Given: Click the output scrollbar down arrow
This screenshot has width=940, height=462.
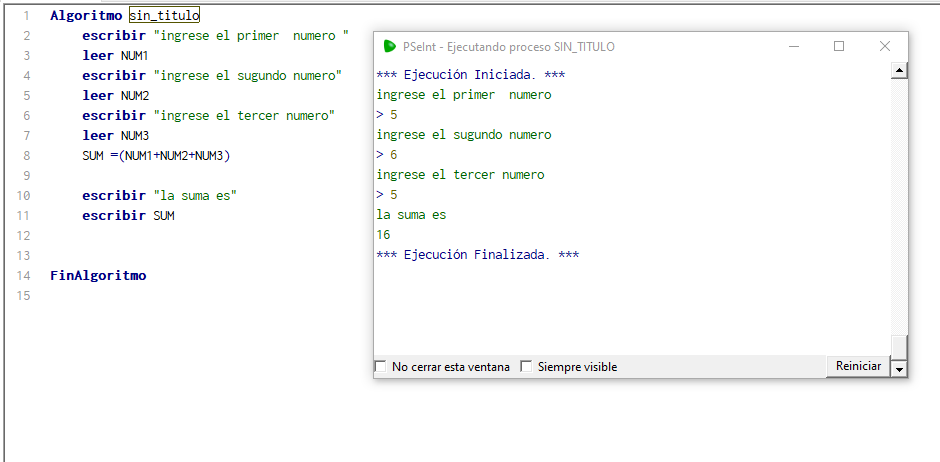Looking at the screenshot, I should pos(898,369).
